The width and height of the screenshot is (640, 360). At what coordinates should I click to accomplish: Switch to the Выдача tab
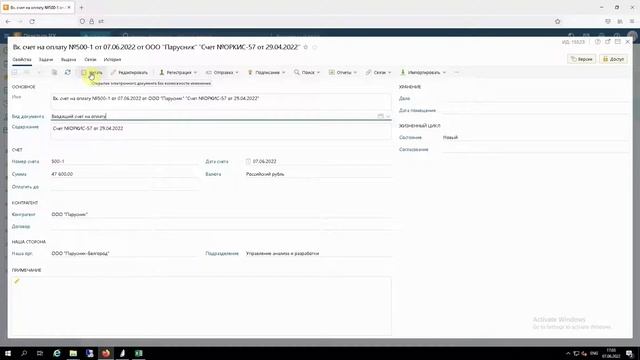(x=69, y=60)
